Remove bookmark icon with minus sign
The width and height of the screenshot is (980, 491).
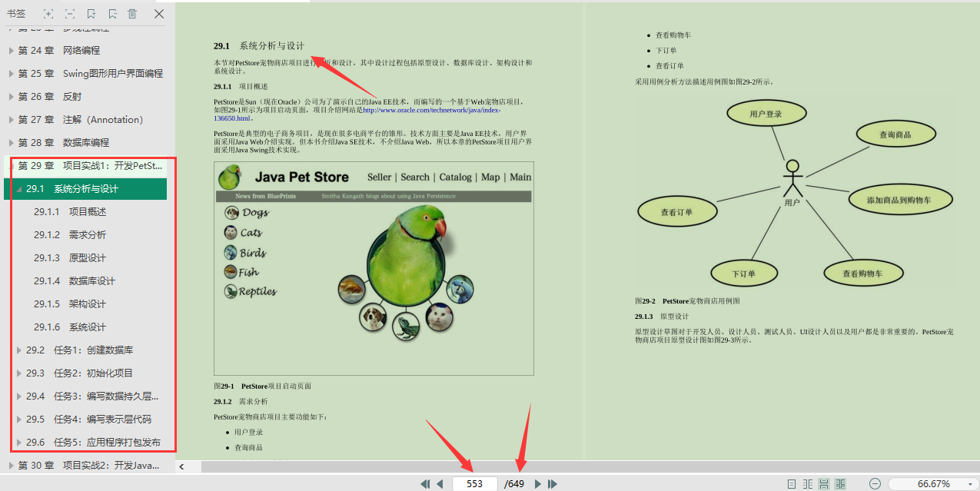112,14
